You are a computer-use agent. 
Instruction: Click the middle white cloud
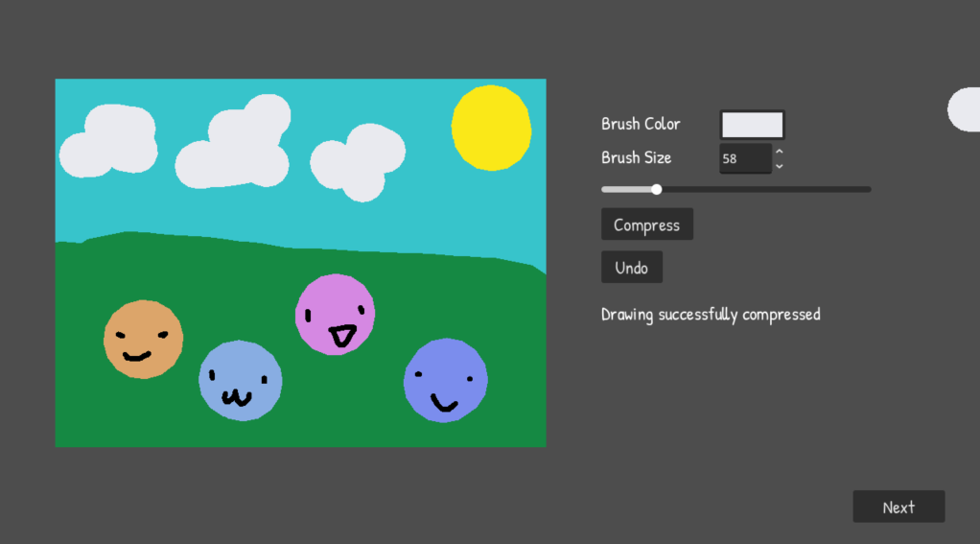(233, 143)
